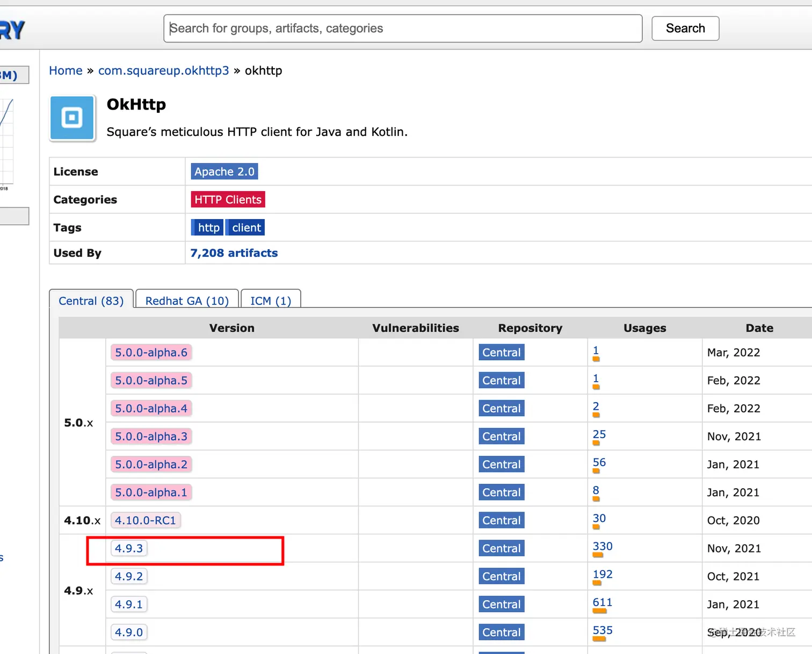This screenshot has width=812, height=654.
Task: Click the Search button
Action: pos(685,28)
